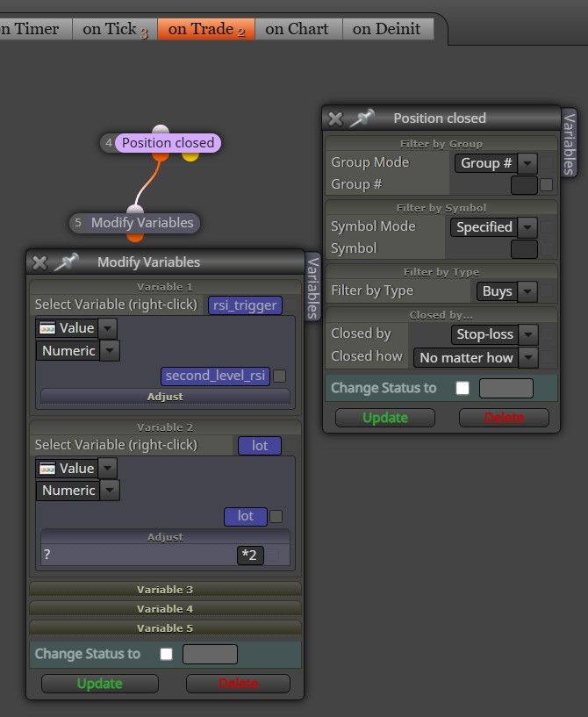Click Update in Modify Variables panel
The height and width of the screenshot is (717, 588).
[x=100, y=684]
